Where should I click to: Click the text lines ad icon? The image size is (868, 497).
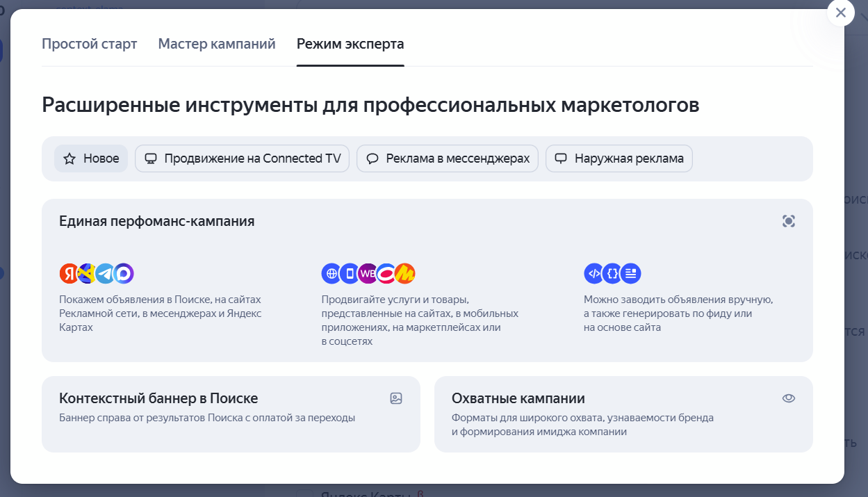[631, 273]
